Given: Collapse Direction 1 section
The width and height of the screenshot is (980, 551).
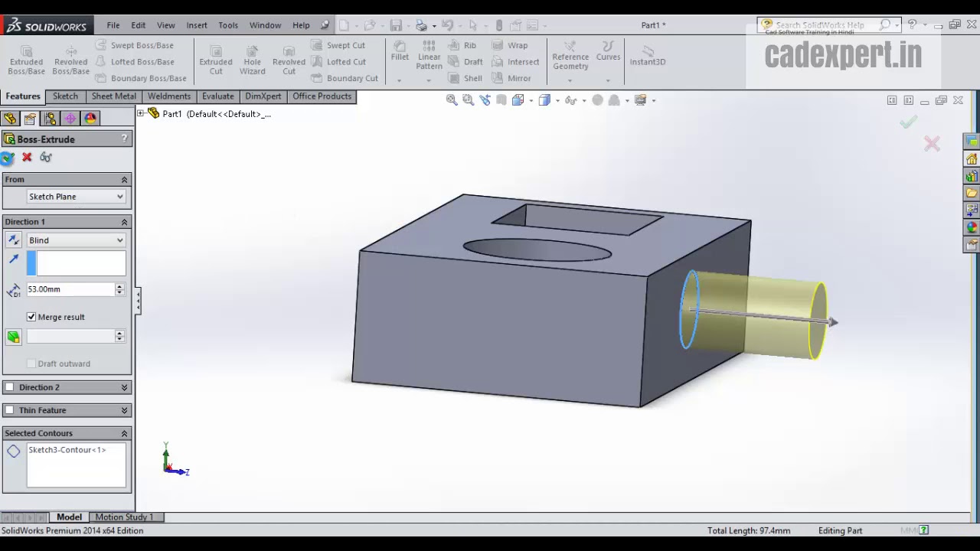Looking at the screenshot, I should pyautogui.click(x=124, y=222).
